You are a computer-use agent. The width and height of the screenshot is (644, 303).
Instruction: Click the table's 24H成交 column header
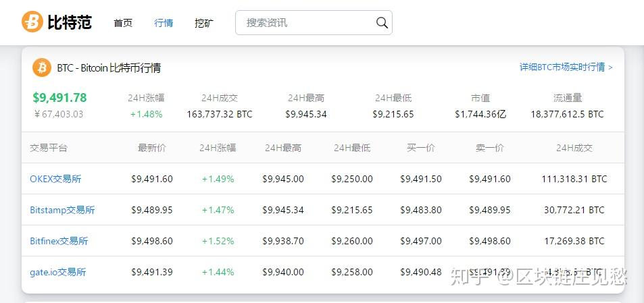tap(574, 148)
